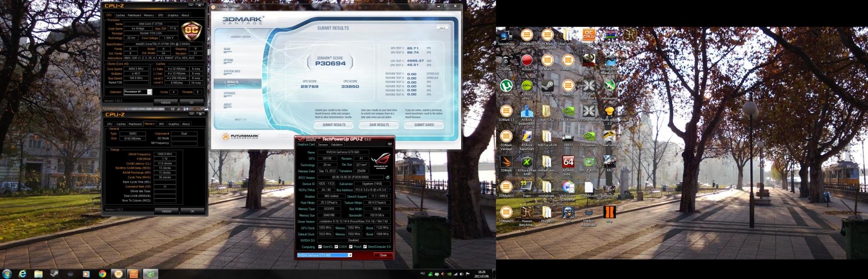
Task: Launch Steam from the desktop icon
Action: click(547, 87)
